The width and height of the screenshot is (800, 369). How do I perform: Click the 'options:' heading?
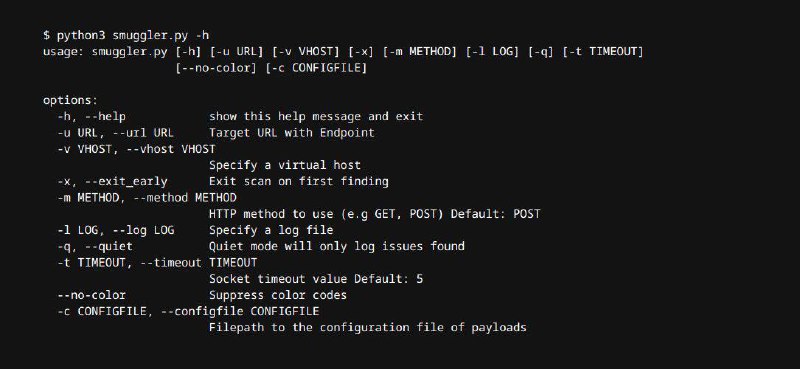[70, 101]
